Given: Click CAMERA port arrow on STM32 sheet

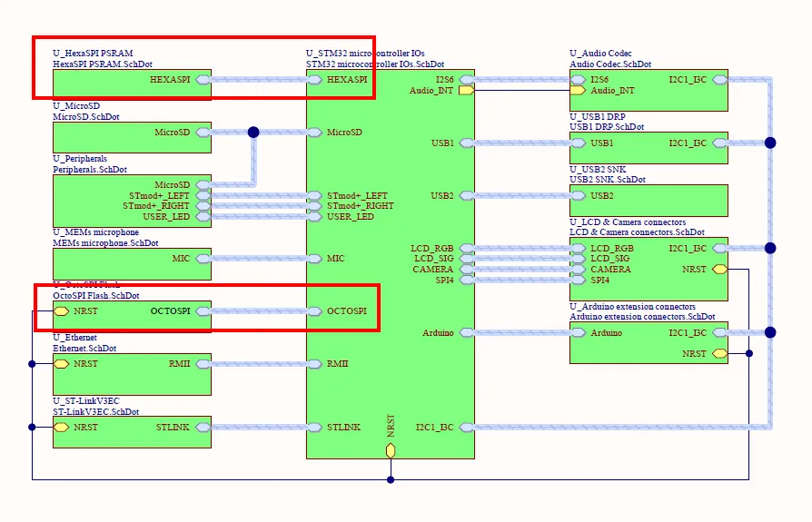Looking at the screenshot, I should 467,269.
